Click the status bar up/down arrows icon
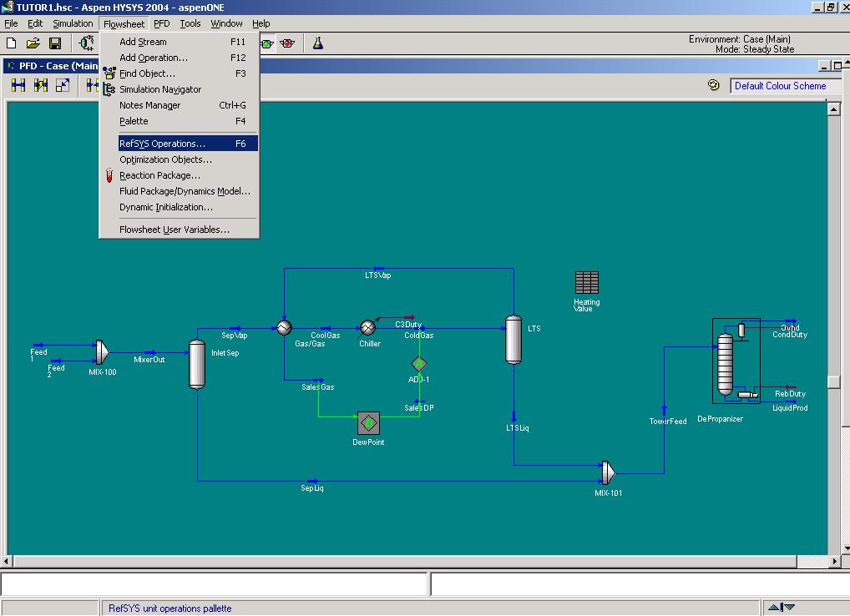This screenshot has height=616, width=850. (x=782, y=608)
